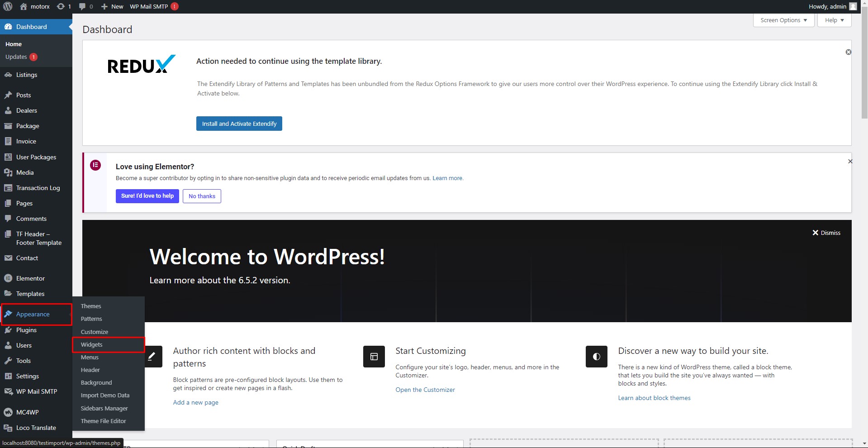
Task: Click the No thanks button
Action: pos(202,196)
